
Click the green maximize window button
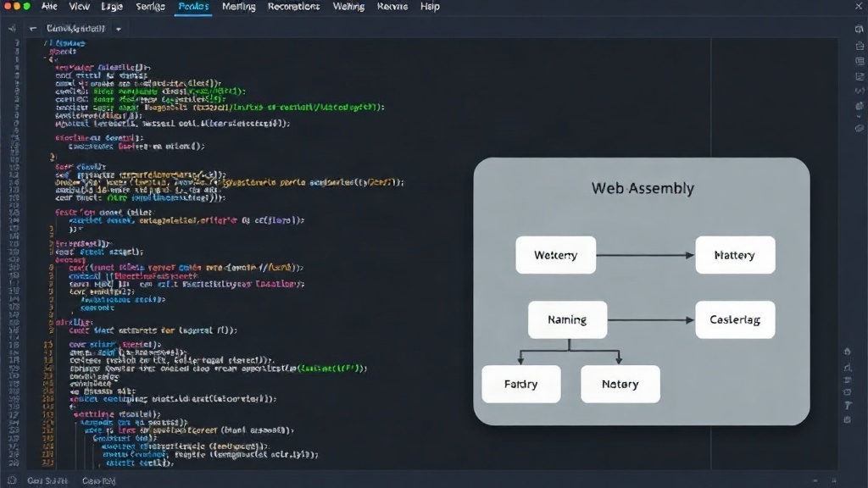26,6
